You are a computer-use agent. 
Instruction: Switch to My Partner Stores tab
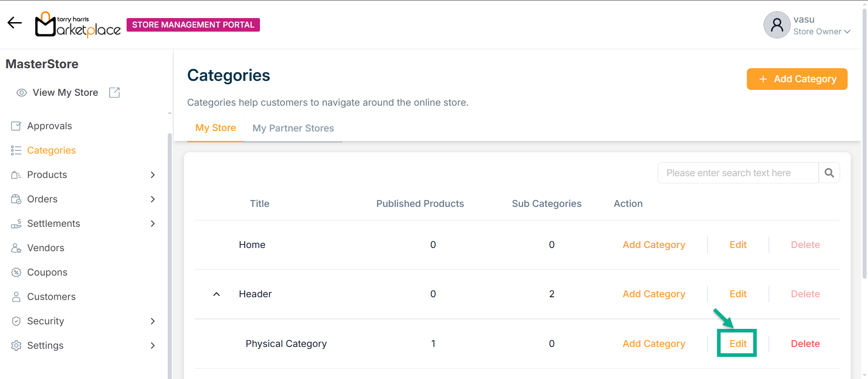click(293, 128)
